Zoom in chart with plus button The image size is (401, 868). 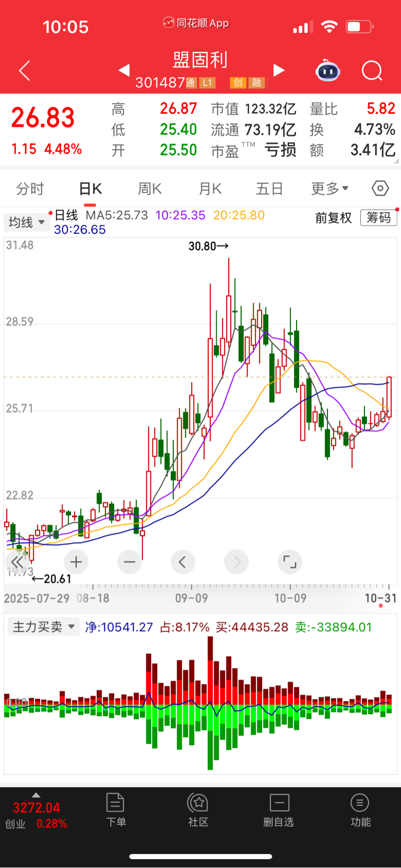[x=76, y=562]
